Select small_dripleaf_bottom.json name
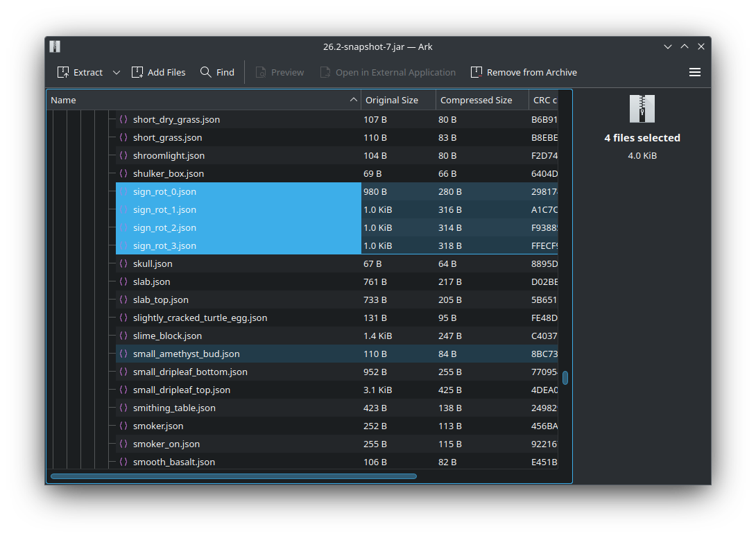Image resolution: width=756 pixels, height=538 pixels. pyautogui.click(x=190, y=372)
